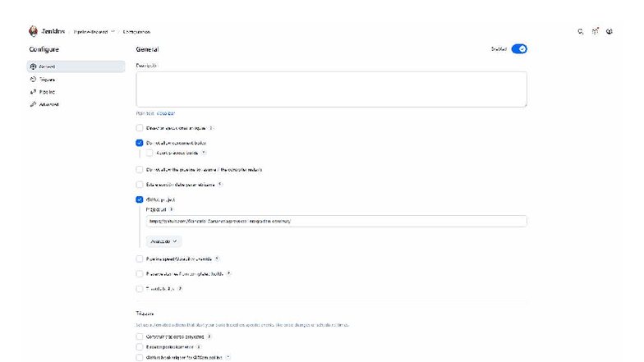
Task: Go to Triggers in Configure sidebar
Action: pyautogui.click(x=76, y=79)
